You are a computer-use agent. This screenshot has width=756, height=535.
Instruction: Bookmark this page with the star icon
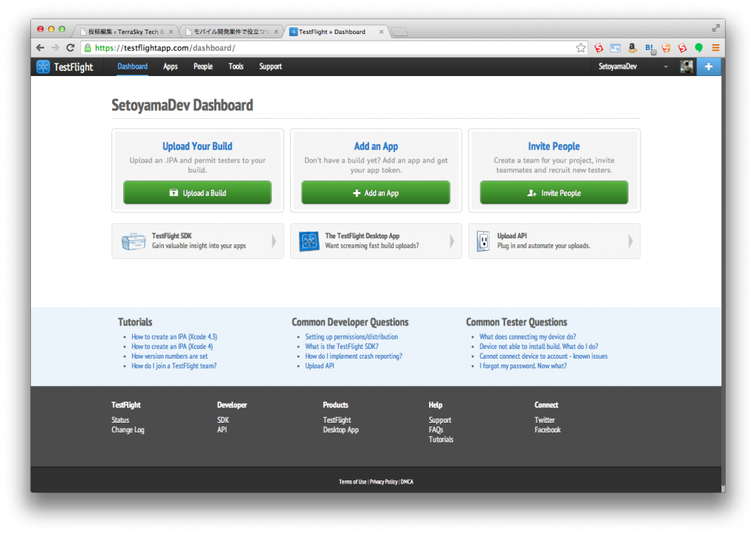581,47
